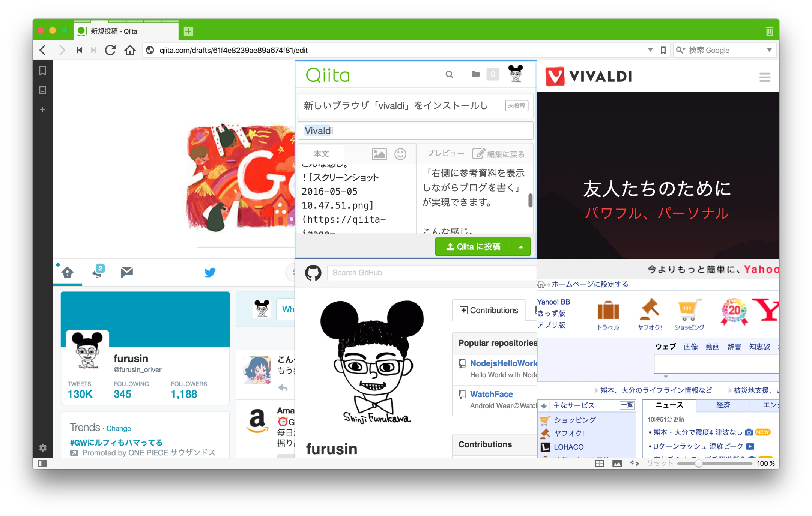Open the Vivaldi site hamburger menu
Screen dimensions: 812x516
pos(765,77)
